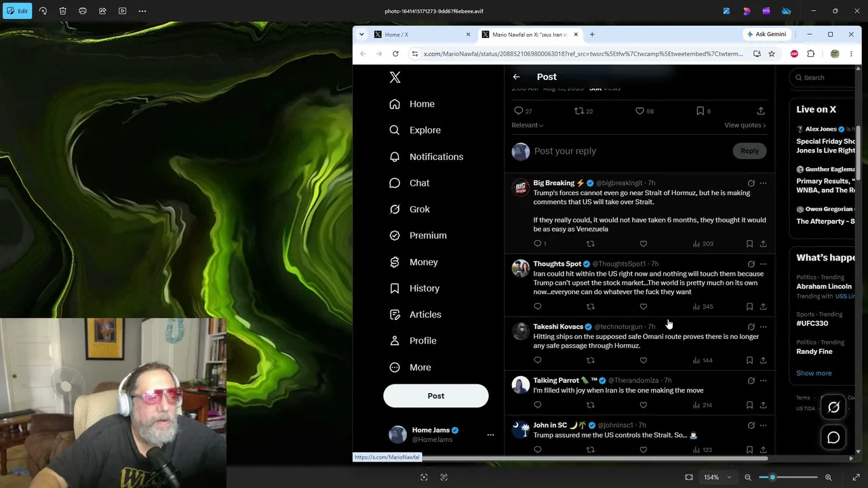Screen dimensions: 868x488
Task: Open browser tab search dropdown
Action: [x=361, y=35]
